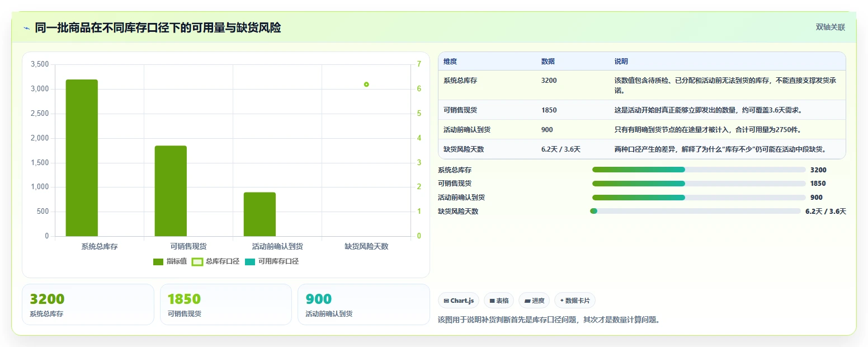
Task: Click the 缺货风险天数 data point circle
Action: pos(366,85)
